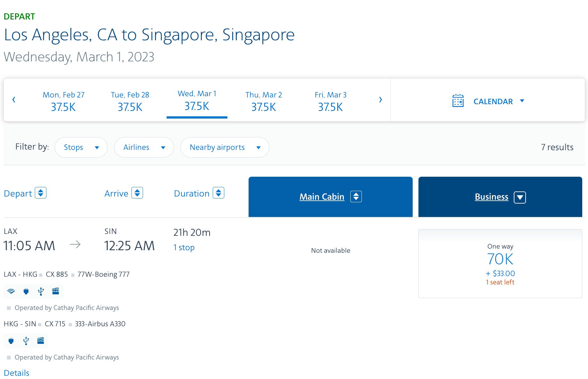The height and width of the screenshot is (379, 588).
Task: Click the 1 stop link
Action: click(184, 247)
